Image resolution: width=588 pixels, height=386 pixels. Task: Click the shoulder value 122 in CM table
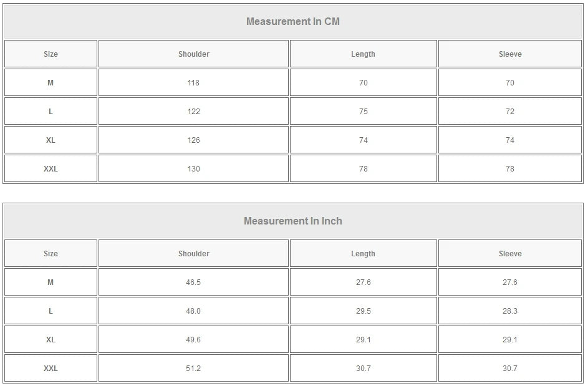coord(193,112)
